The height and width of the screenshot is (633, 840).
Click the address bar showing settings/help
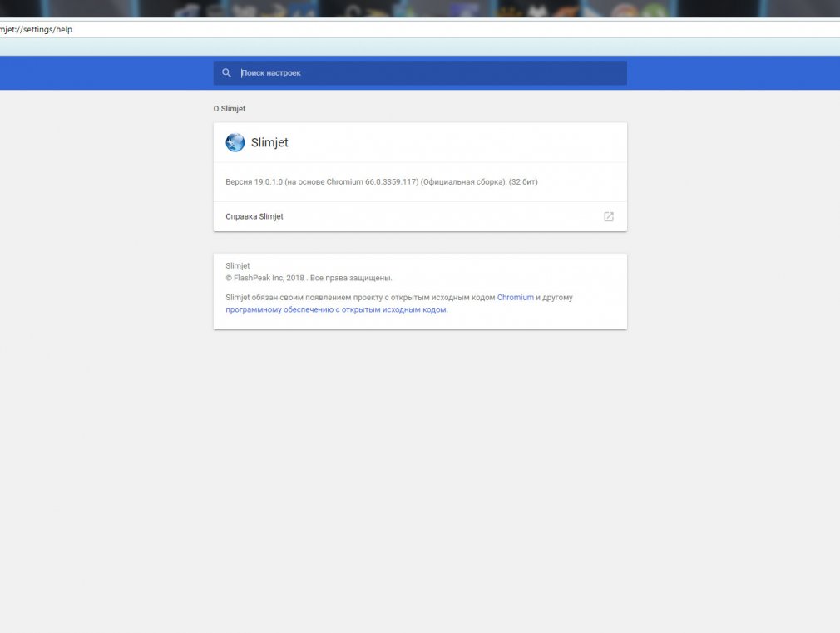pos(420,29)
